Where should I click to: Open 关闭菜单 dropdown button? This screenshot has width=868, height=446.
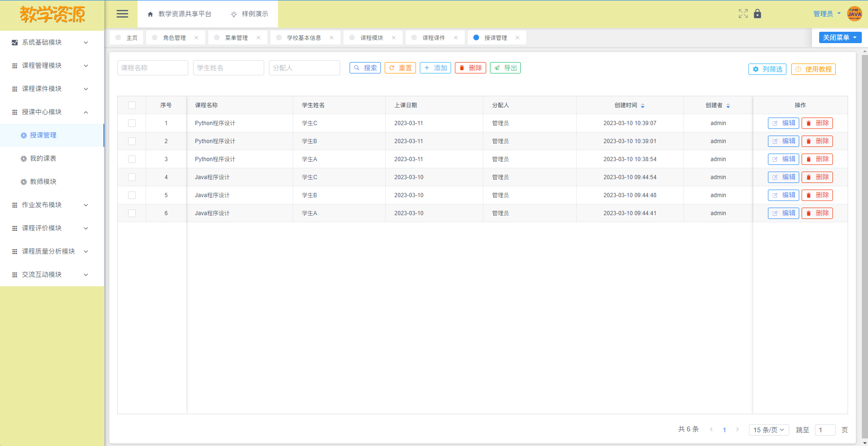[840, 37]
